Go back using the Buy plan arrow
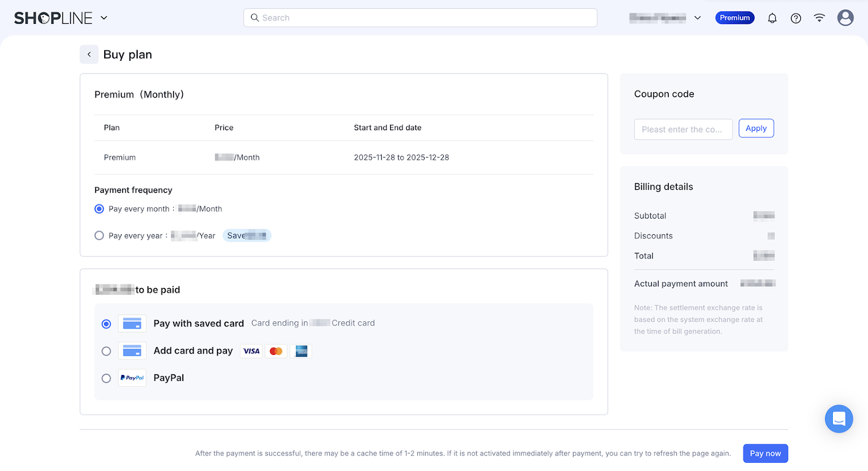This screenshot has height=471, width=868. point(89,54)
